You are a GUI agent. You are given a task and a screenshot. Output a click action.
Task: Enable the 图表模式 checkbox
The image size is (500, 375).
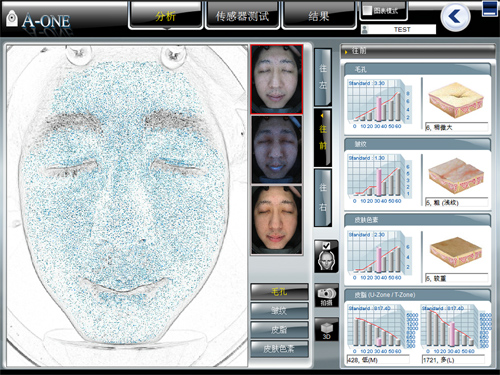(x=367, y=10)
